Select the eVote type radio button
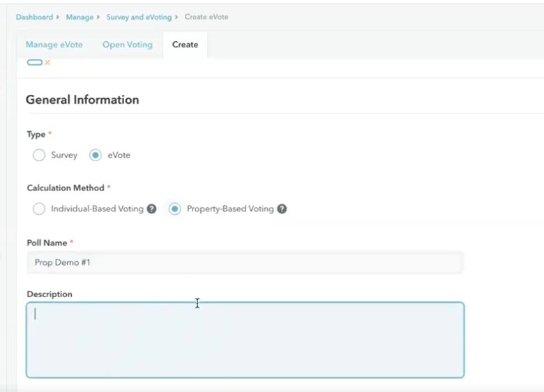544x392 pixels. [96, 155]
